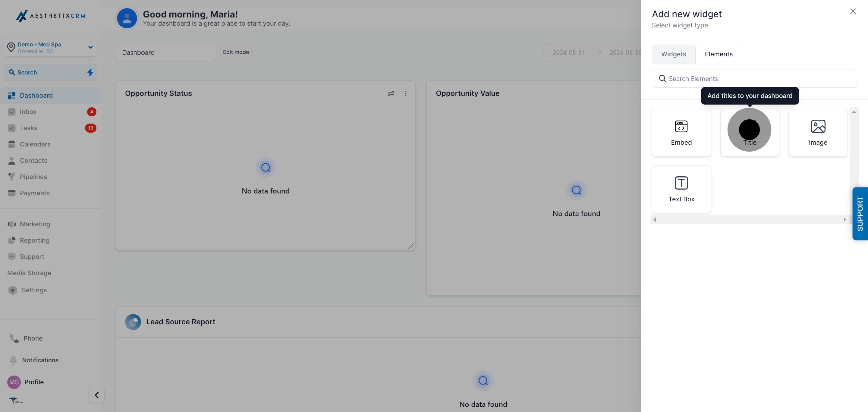Open Opportunity Status filter settings icon
This screenshot has height=412, width=868.
[391, 93]
